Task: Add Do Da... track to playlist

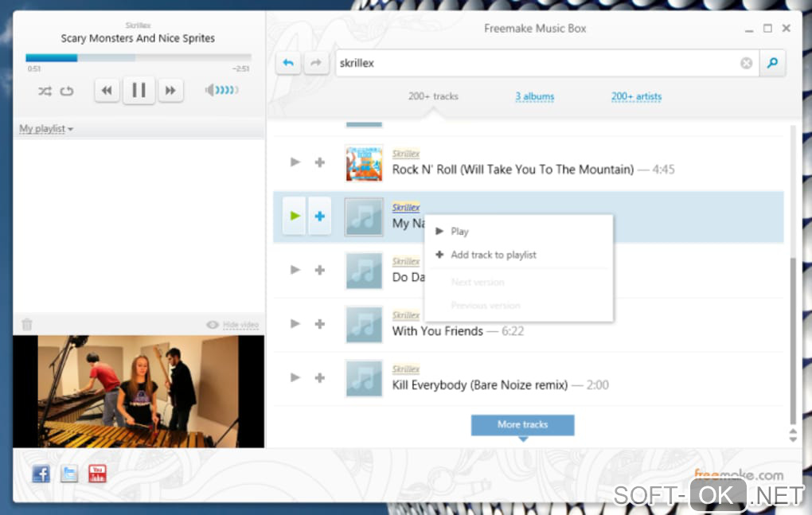Action: 320,270
